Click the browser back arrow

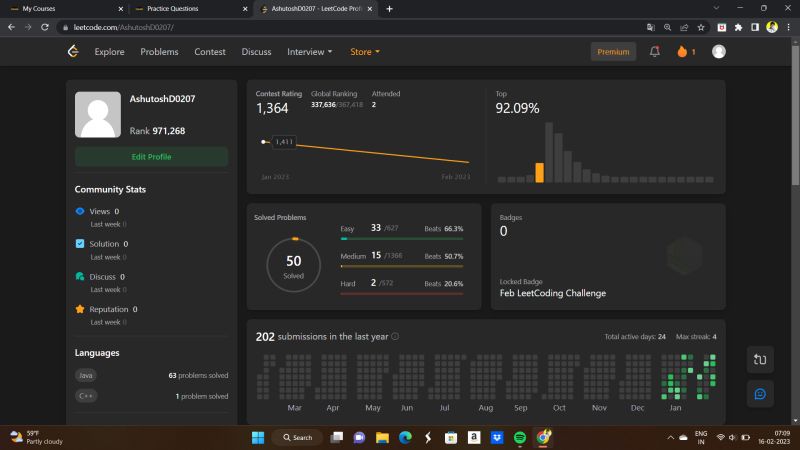[11, 27]
